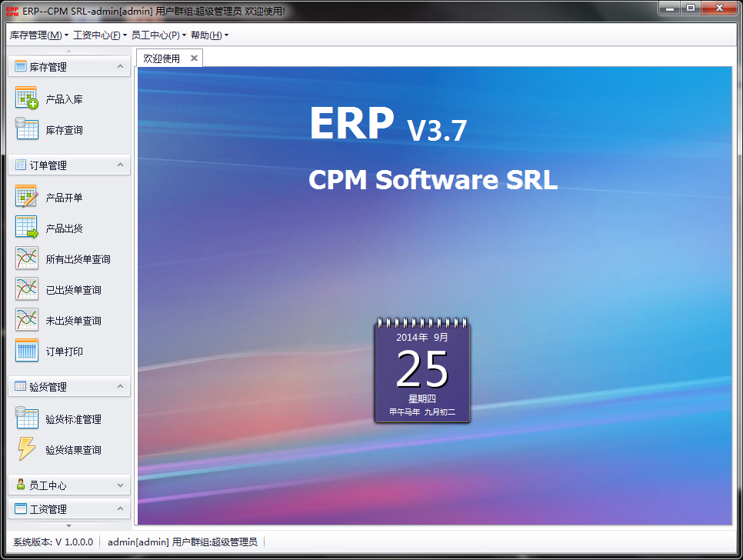
Task: Click the admin[admin] 用户群组 status text
Action: click(182, 542)
